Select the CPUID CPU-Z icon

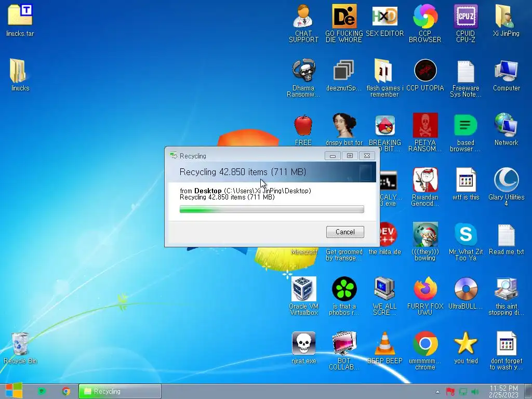[465, 23]
